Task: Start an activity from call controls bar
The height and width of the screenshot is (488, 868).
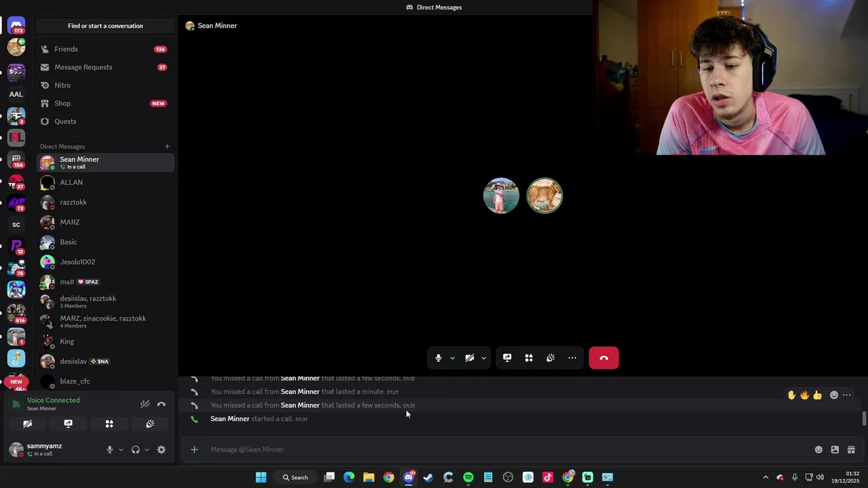Action: pyautogui.click(x=529, y=358)
